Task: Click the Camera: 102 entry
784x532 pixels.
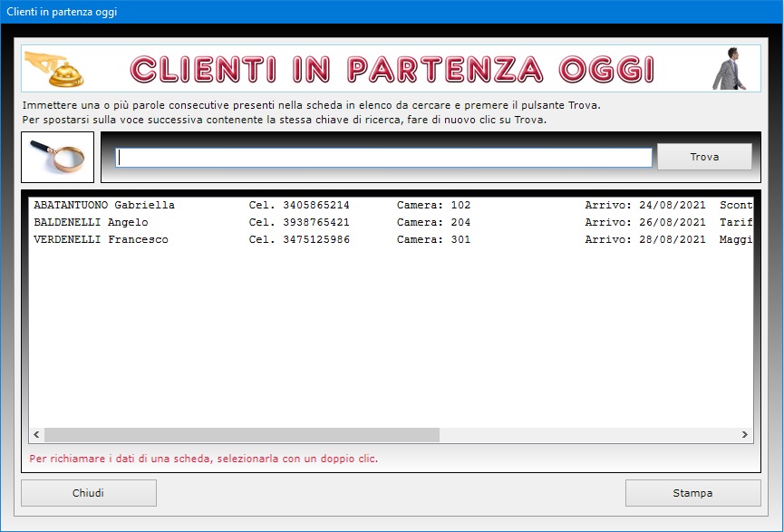Action: pyautogui.click(x=433, y=205)
